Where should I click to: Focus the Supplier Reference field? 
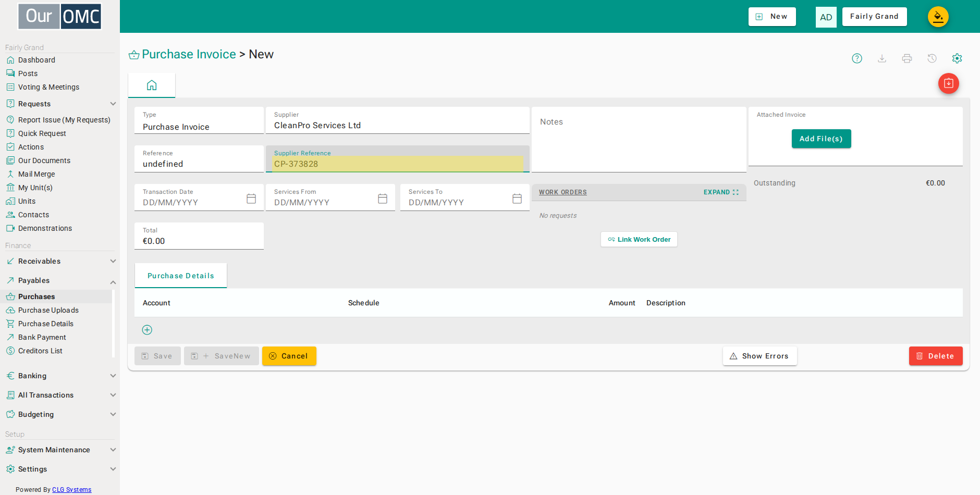click(398, 159)
